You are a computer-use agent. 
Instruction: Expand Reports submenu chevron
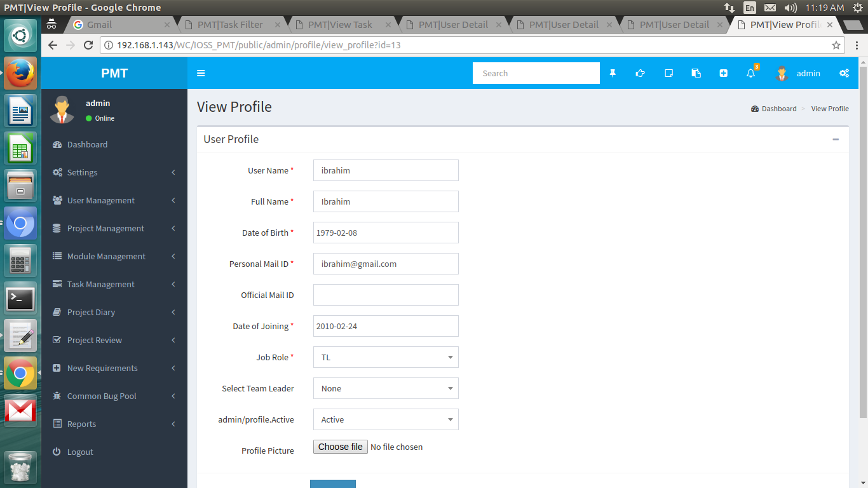(x=173, y=424)
